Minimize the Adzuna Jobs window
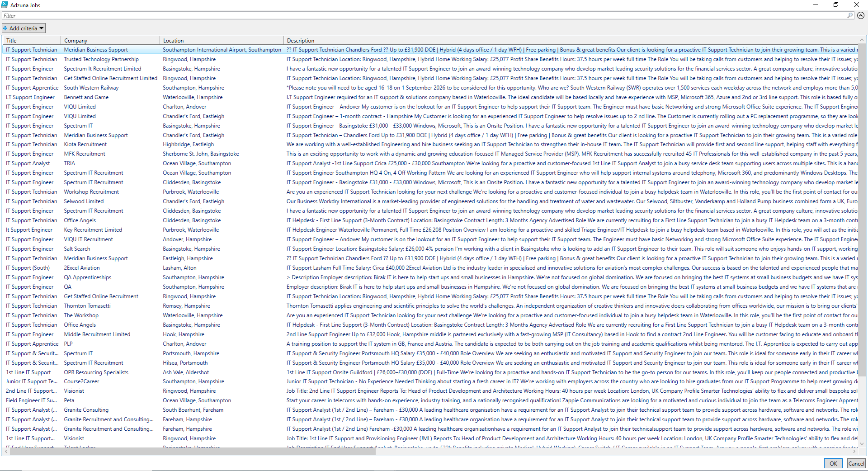Image resolution: width=868 pixels, height=471 pixels. (816, 5)
